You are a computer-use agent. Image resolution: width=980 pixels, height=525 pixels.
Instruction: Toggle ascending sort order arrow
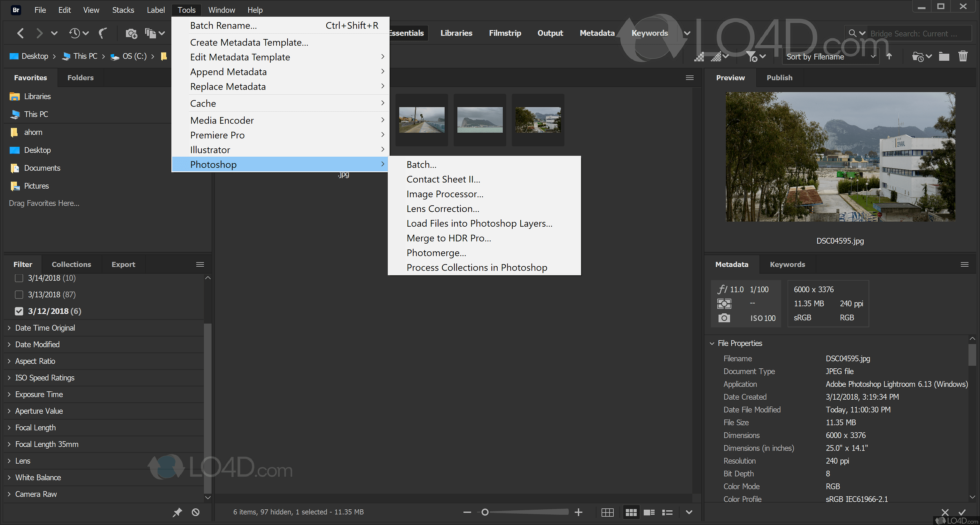[x=889, y=56]
